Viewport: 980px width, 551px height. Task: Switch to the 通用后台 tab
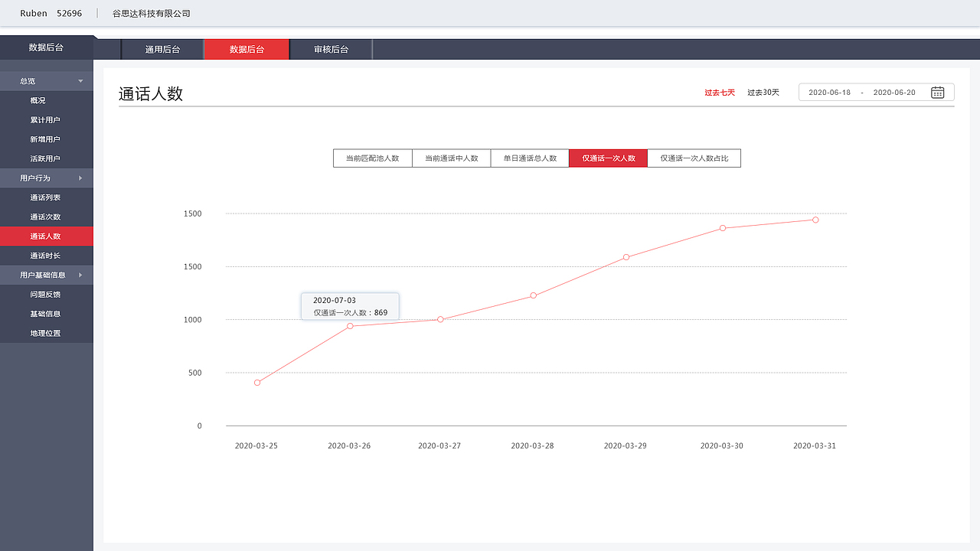[162, 50]
